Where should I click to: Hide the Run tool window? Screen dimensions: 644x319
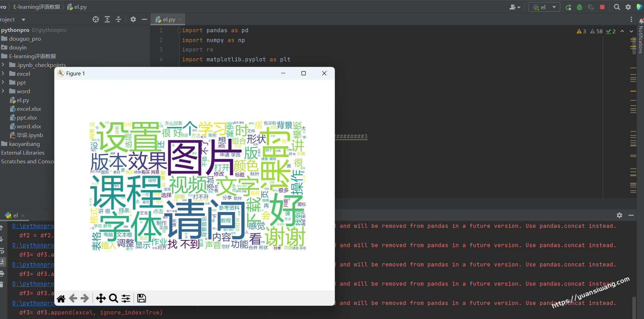click(x=631, y=215)
